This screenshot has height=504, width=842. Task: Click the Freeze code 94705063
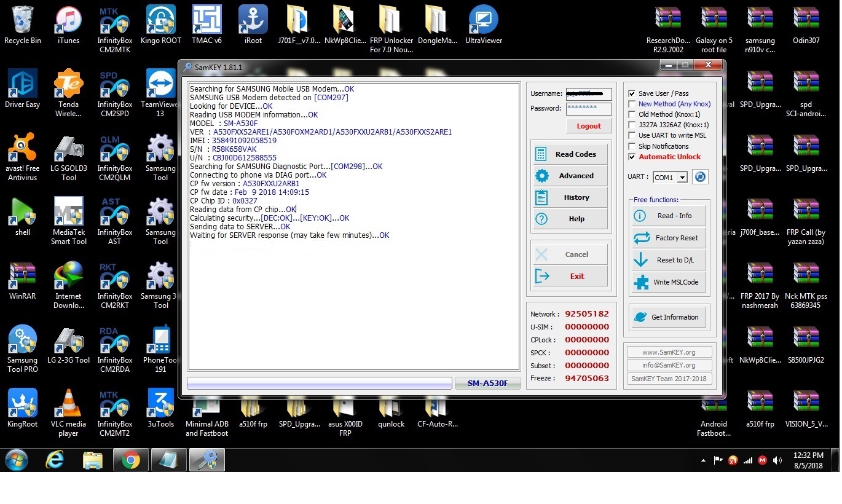(x=586, y=379)
